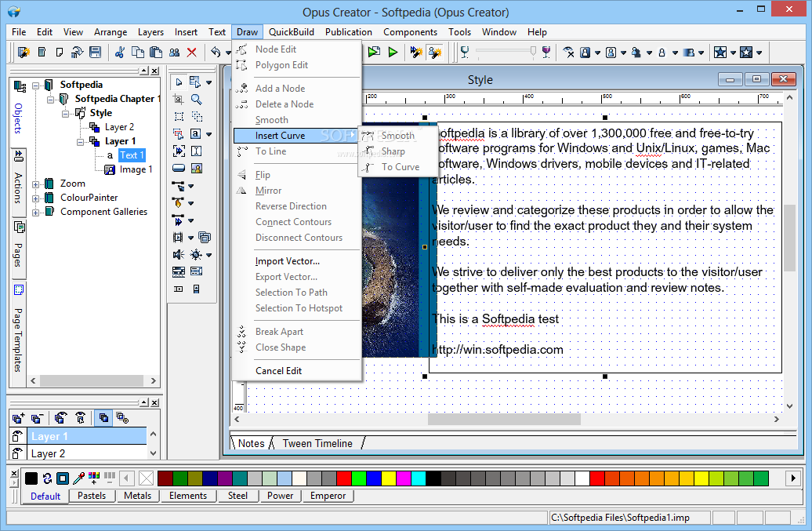Switch to the Tween Timeline tab
The width and height of the screenshot is (812, 531).
pyautogui.click(x=317, y=443)
